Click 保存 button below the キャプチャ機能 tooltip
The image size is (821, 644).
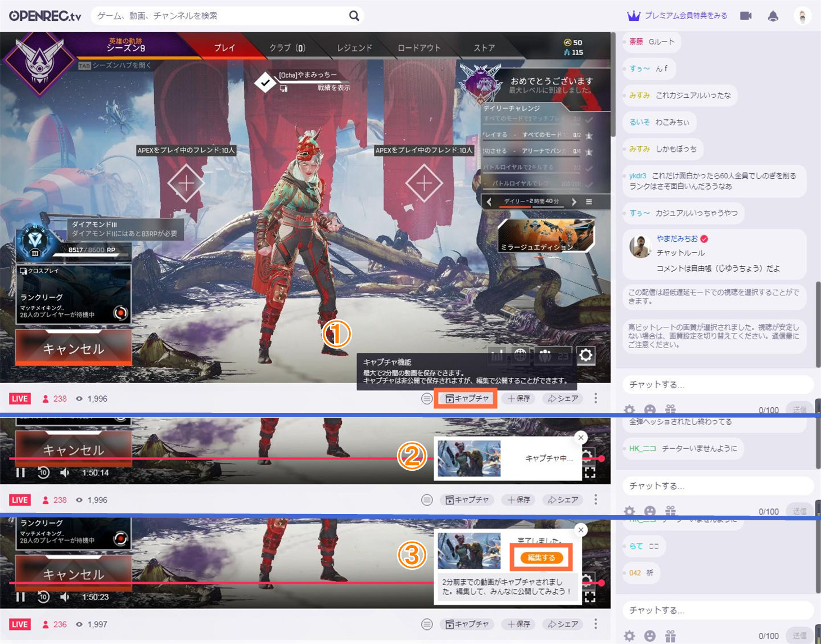(x=518, y=399)
